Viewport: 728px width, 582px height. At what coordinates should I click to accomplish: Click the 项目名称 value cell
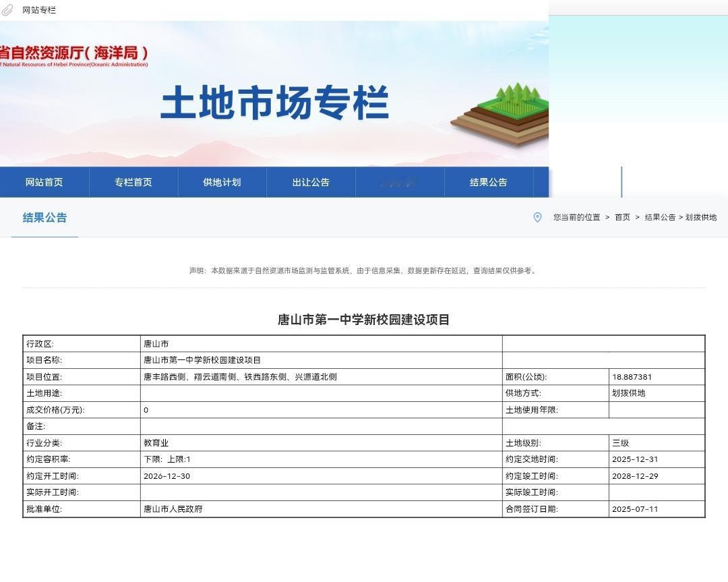(322, 360)
